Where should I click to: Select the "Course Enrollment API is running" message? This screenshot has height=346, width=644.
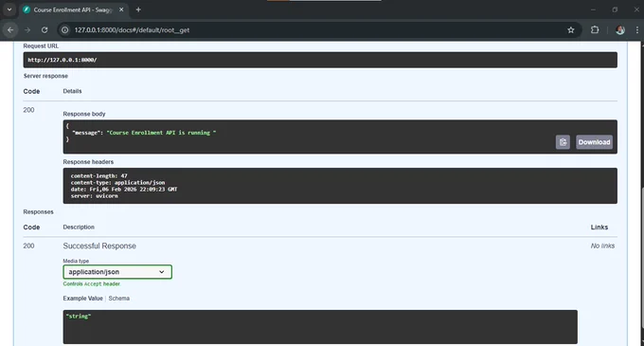pos(161,133)
